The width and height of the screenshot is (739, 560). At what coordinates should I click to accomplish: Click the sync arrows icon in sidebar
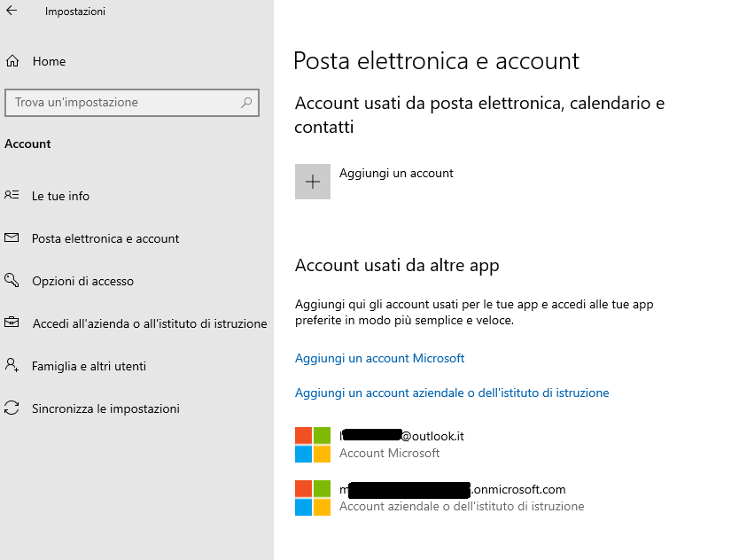pyautogui.click(x=12, y=408)
